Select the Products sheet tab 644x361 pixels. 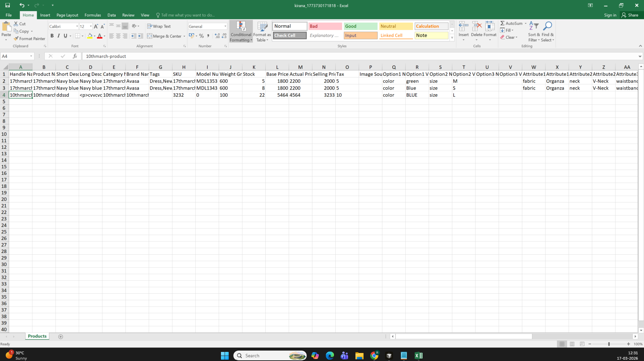37,336
